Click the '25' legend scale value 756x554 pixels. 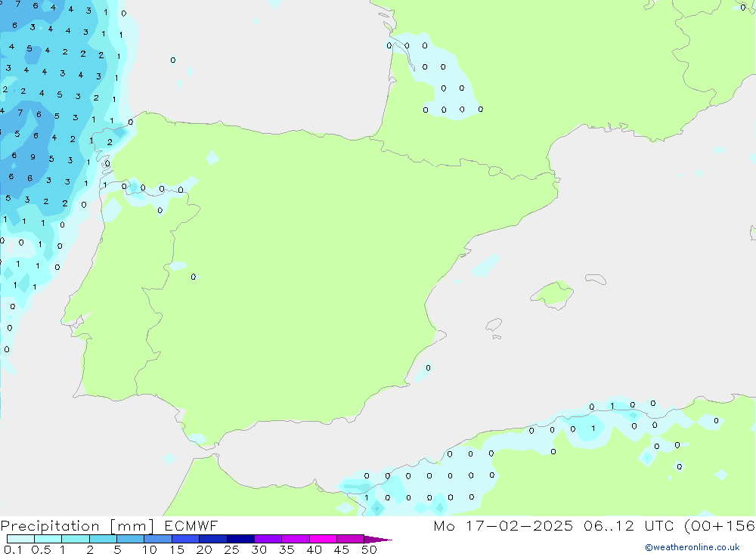coord(231,549)
